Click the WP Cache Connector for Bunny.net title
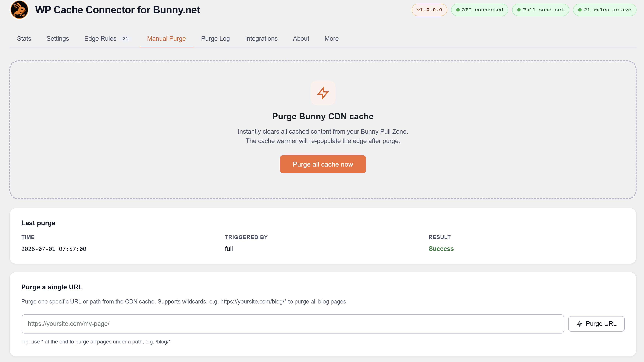 pos(118,10)
